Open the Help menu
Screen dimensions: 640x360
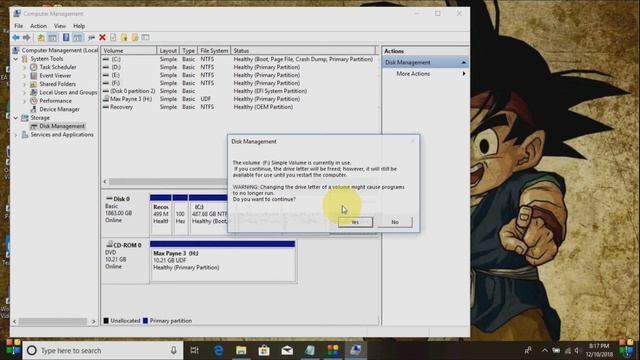[79, 26]
